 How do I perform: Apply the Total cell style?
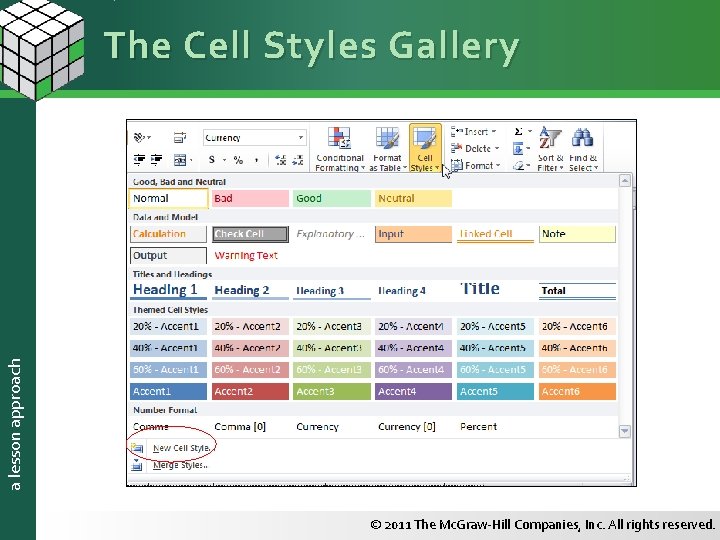577,291
